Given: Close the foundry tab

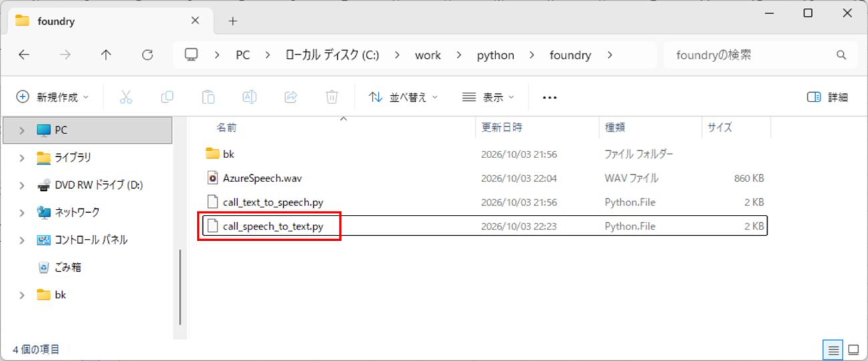Looking at the screenshot, I should (195, 21).
